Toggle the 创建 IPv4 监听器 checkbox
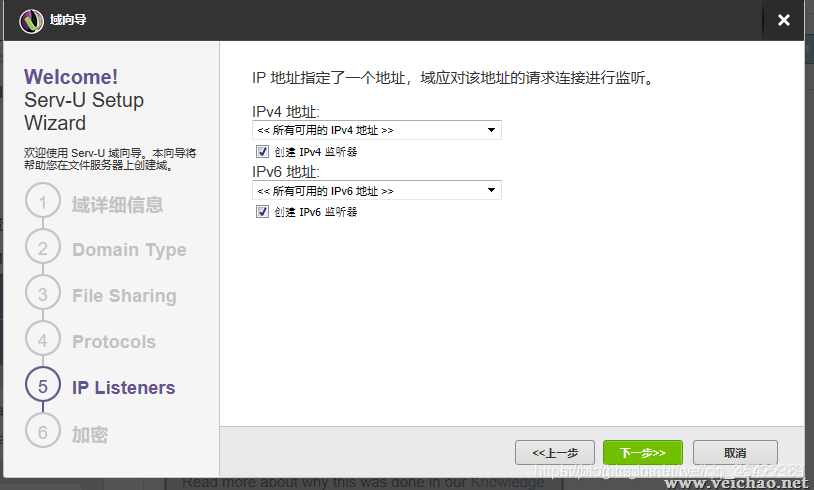The image size is (814, 490). click(x=262, y=152)
